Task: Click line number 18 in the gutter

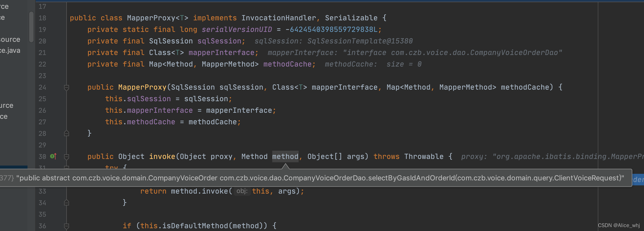Action: coord(42,18)
